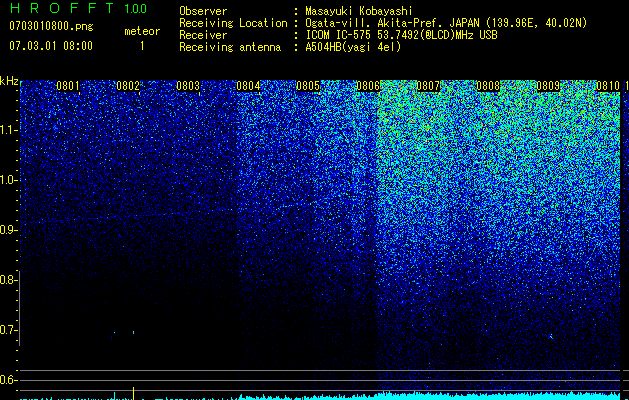The height and width of the screenshot is (400, 629).
Task: Click the name Masayuki Kobayashi
Action: (359, 11)
